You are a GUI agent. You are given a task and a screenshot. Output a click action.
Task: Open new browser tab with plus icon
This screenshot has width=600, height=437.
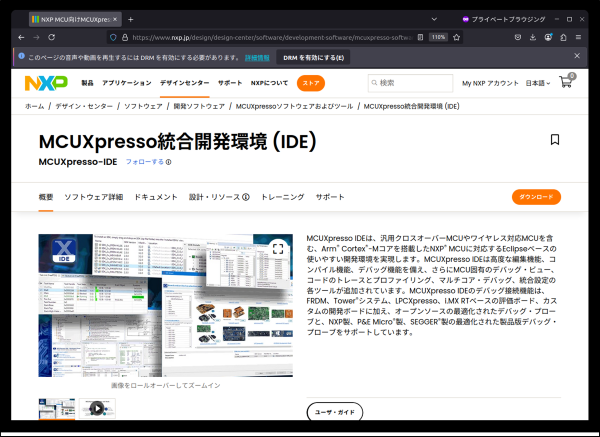pyautogui.click(x=131, y=19)
